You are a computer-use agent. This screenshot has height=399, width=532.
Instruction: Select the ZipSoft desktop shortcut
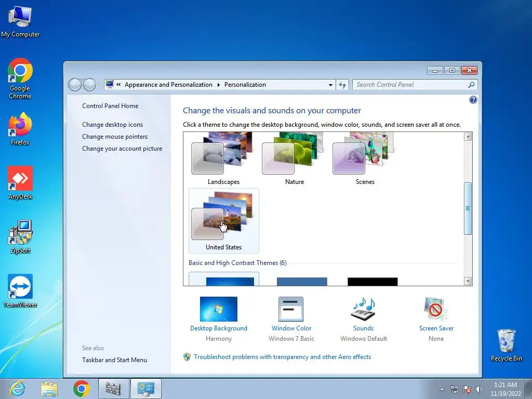click(x=20, y=236)
